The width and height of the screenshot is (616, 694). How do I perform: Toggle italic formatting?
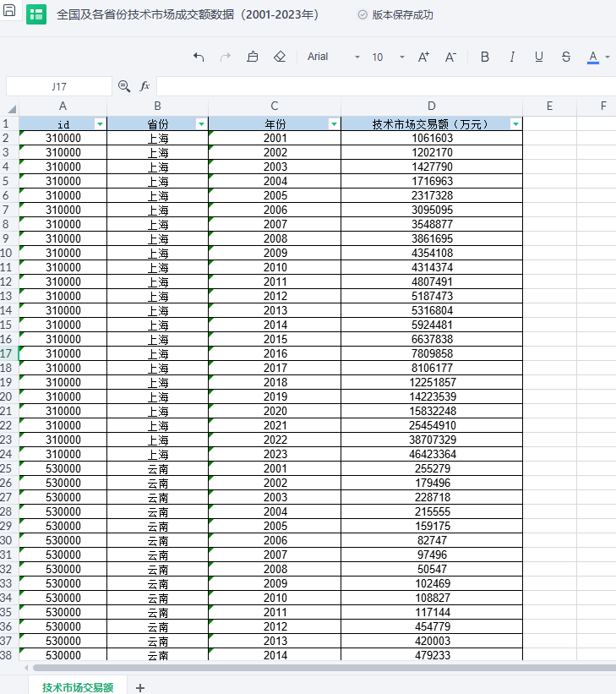(512, 57)
